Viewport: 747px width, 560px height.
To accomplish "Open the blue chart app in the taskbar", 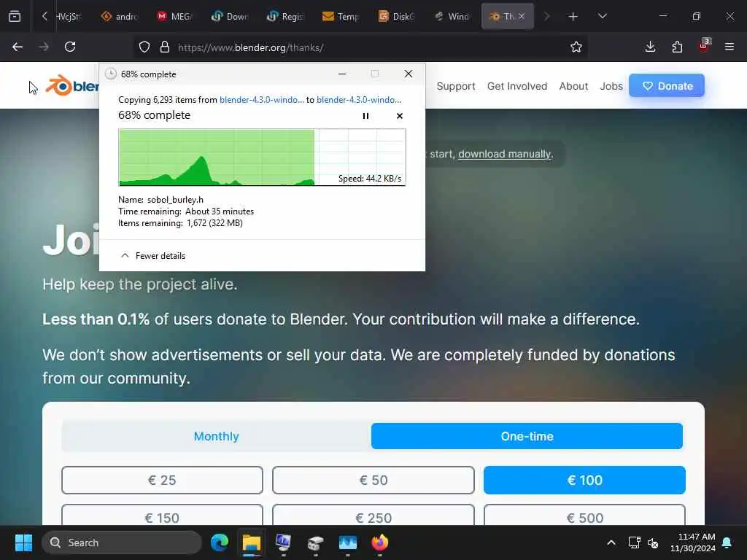I will click(347, 542).
